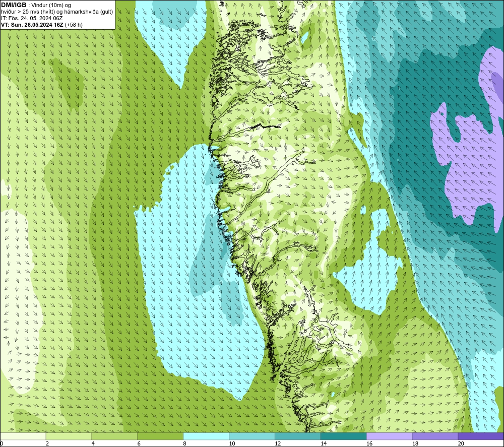Click the 12–14 m/s teal legend swatch
Screen dimensions: 504x447
coord(298,436)
